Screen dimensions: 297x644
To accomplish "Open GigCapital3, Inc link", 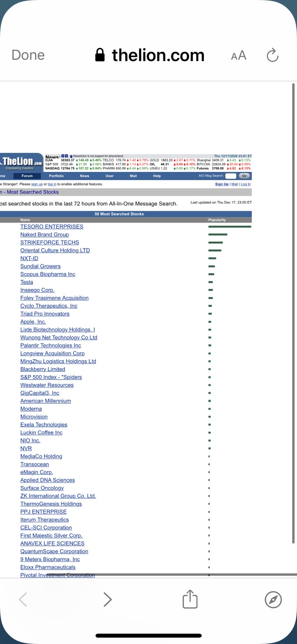I will (40, 393).
